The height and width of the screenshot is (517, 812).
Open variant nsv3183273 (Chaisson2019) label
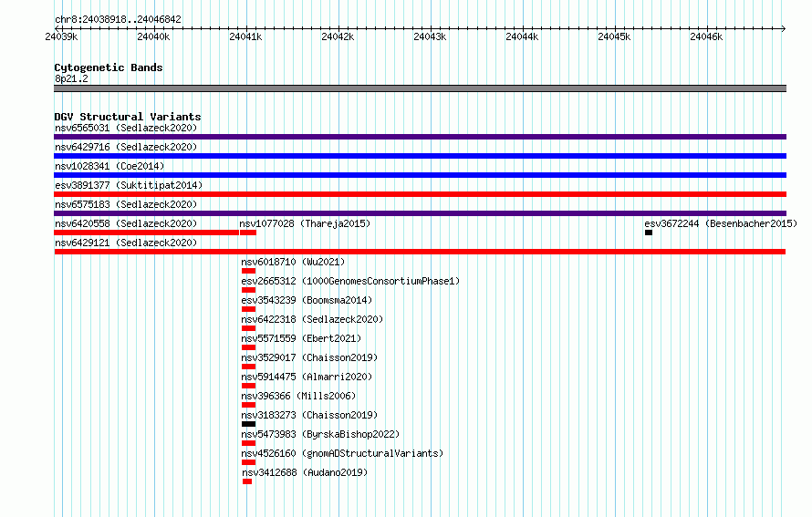pyautogui.click(x=309, y=415)
